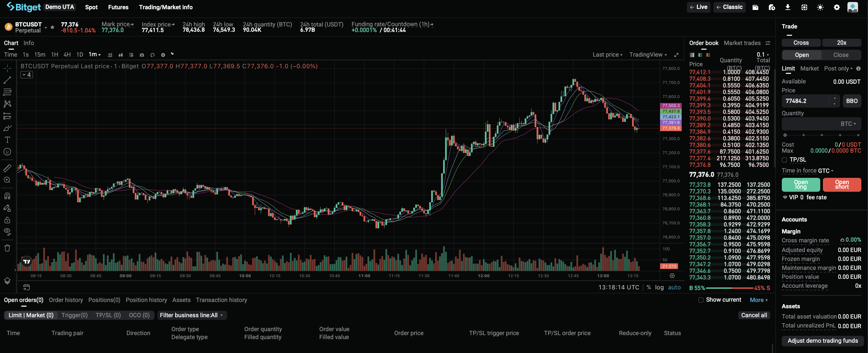Open the emoji icons tool
Image resolution: width=868 pixels, height=353 pixels.
(7, 152)
